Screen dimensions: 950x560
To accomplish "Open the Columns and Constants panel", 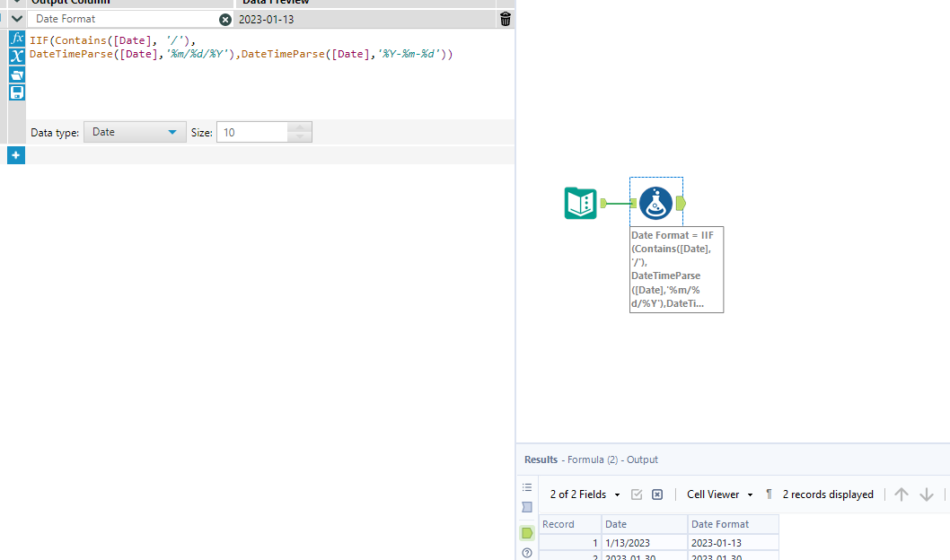I will tap(16, 57).
